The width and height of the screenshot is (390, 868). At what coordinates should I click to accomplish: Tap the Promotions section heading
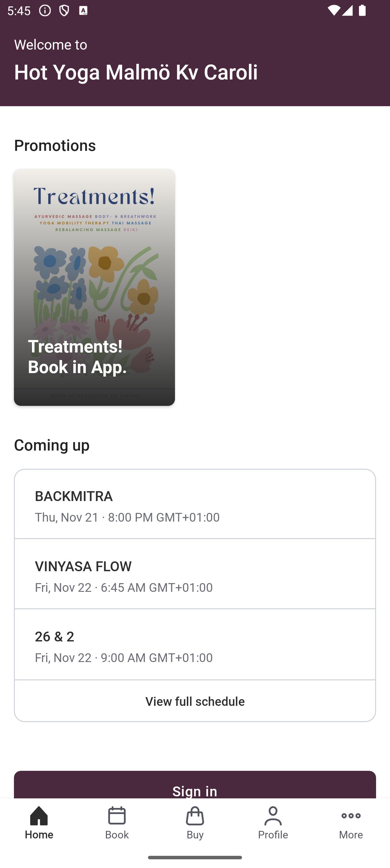(55, 145)
